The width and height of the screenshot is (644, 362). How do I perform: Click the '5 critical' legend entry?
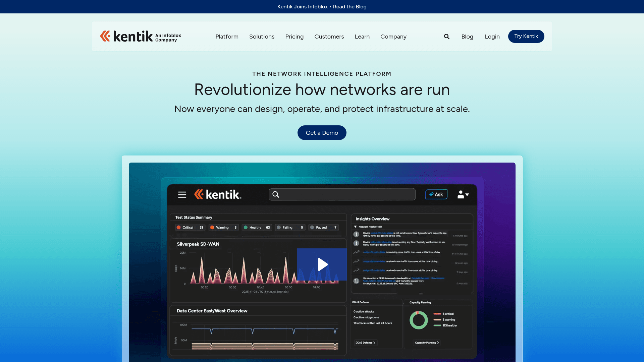point(443,314)
